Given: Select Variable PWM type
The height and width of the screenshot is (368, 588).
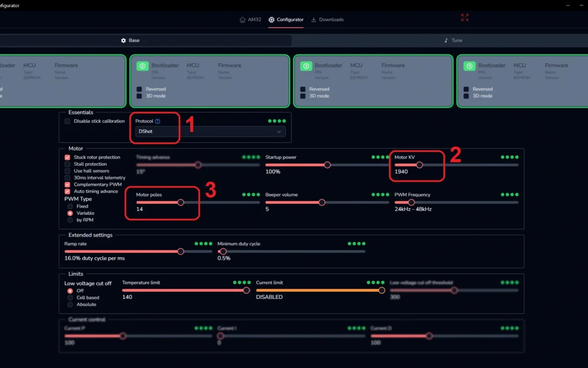Looking at the screenshot, I should (x=70, y=213).
